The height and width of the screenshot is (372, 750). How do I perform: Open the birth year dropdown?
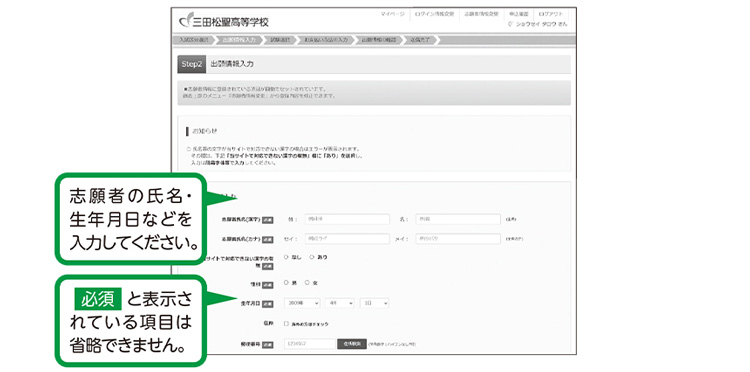302,303
